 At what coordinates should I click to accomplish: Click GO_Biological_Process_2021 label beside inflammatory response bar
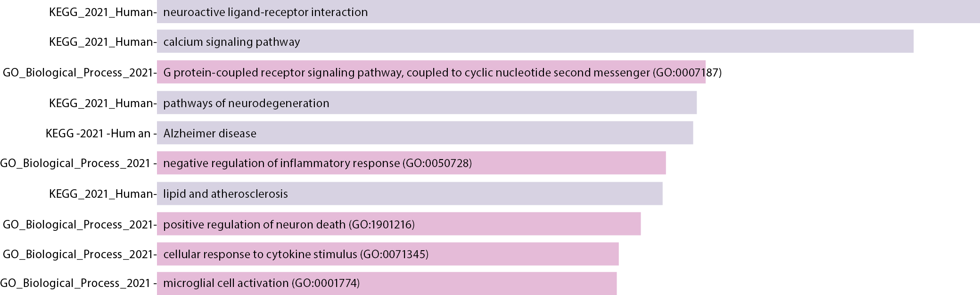point(75,163)
